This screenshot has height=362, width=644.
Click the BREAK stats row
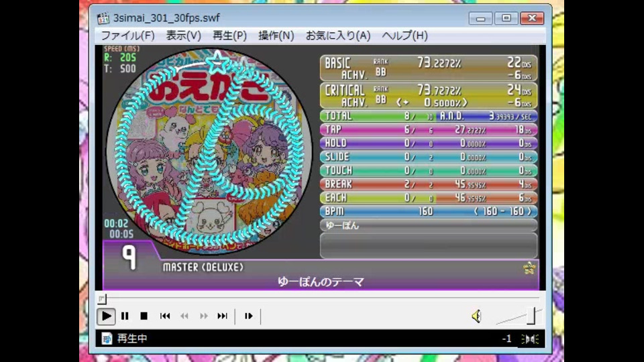[429, 184]
